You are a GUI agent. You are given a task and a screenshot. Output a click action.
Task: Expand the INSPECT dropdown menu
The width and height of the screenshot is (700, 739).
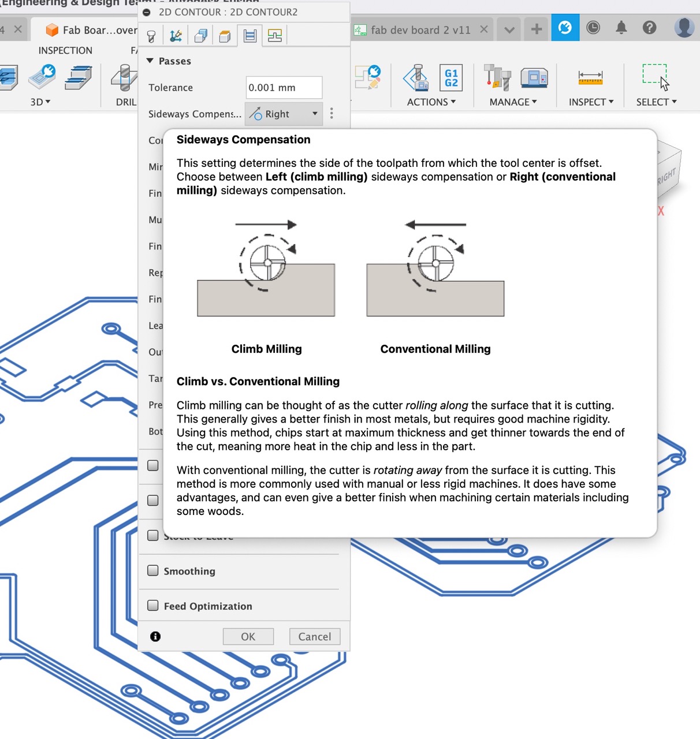pos(591,102)
